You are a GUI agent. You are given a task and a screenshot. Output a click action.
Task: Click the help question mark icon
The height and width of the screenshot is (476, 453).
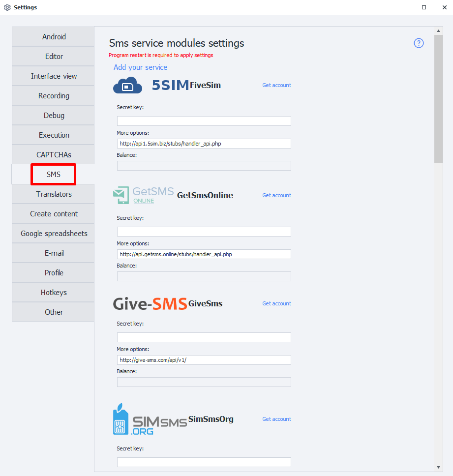(x=419, y=43)
